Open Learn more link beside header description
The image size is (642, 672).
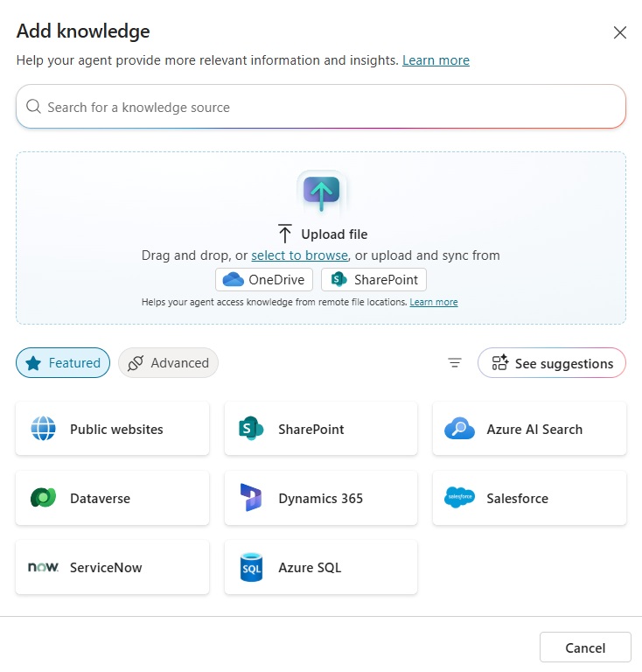pyautogui.click(x=436, y=60)
